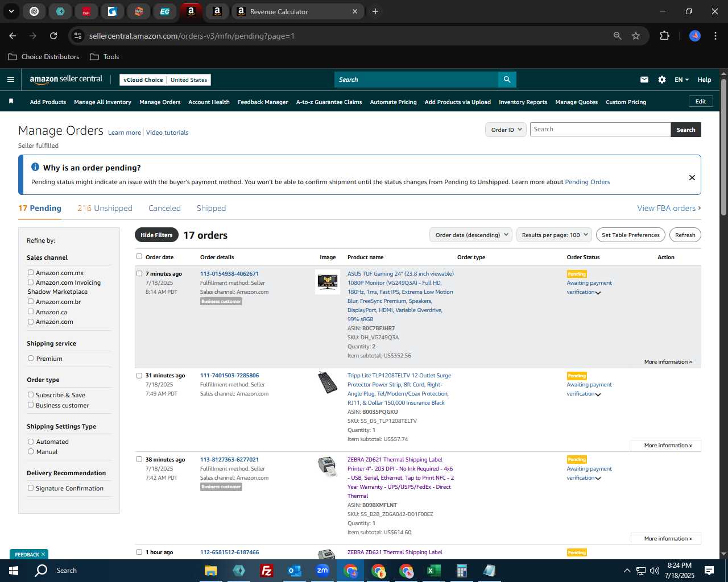Open Zoom from the taskbar
This screenshot has width=728, height=582.
point(322,571)
